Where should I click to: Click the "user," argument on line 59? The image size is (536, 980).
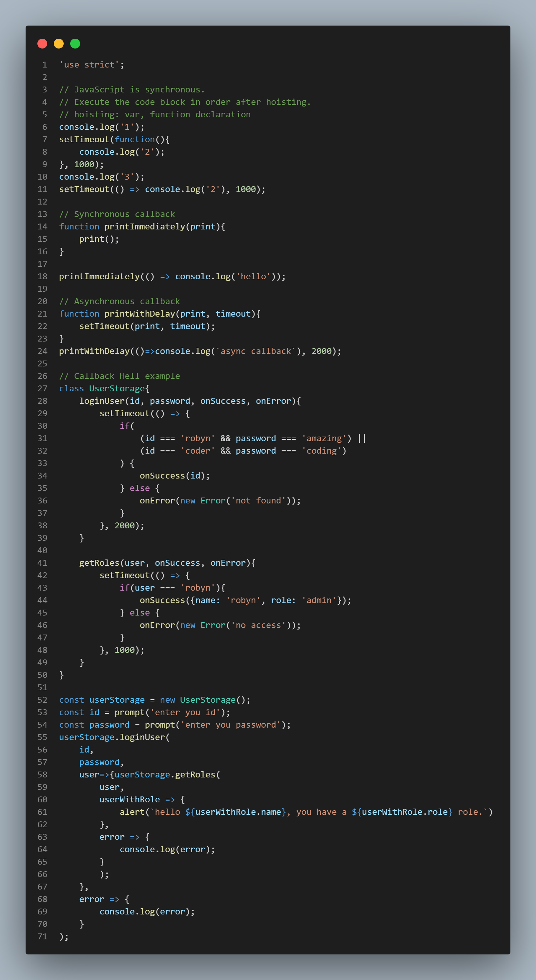click(112, 787)
